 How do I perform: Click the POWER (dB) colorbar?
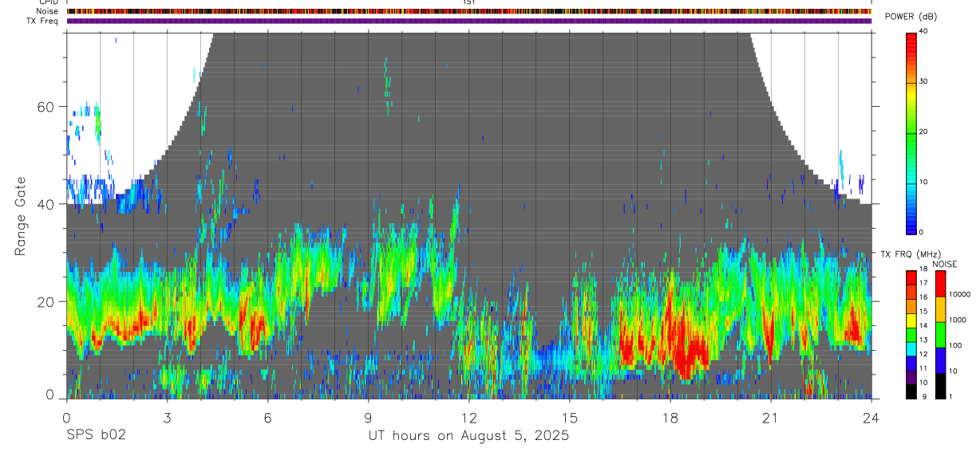pyautogui.click(x=911, y=132)
